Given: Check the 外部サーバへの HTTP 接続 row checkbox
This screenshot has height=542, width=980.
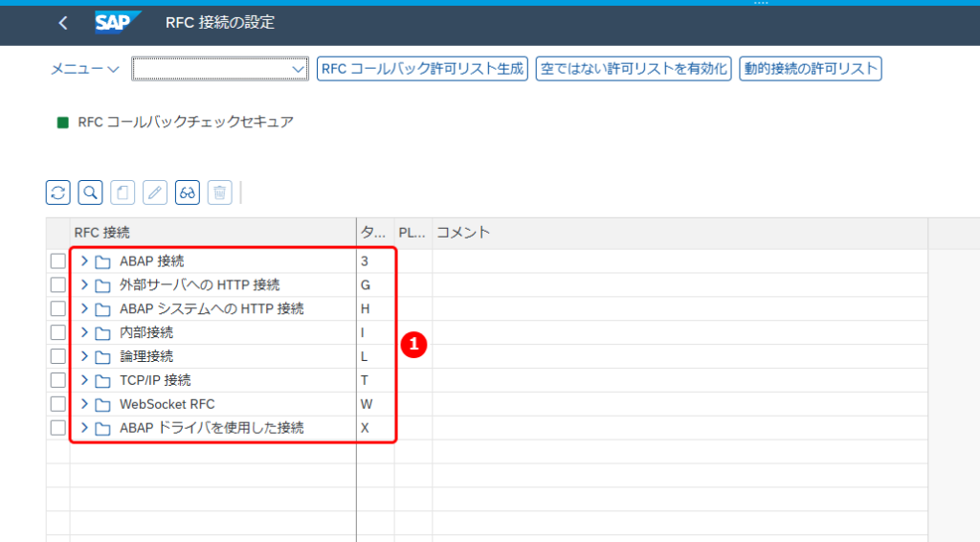Looking at the screenshot, I should point(58,285).
